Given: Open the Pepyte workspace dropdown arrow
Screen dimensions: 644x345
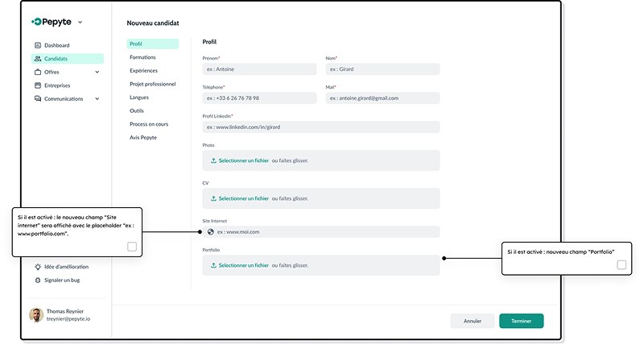Looking at the screenshot, I should click(x=80, y=22).
